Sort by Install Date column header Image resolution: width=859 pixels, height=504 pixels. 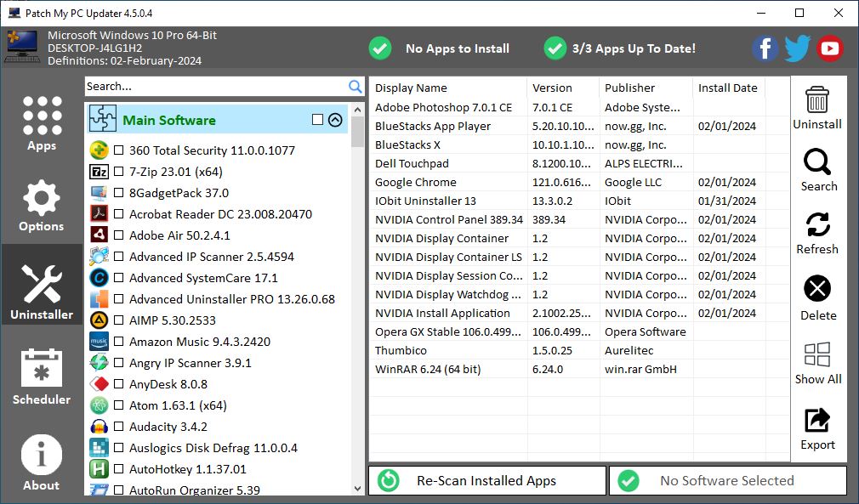point(729,88)
